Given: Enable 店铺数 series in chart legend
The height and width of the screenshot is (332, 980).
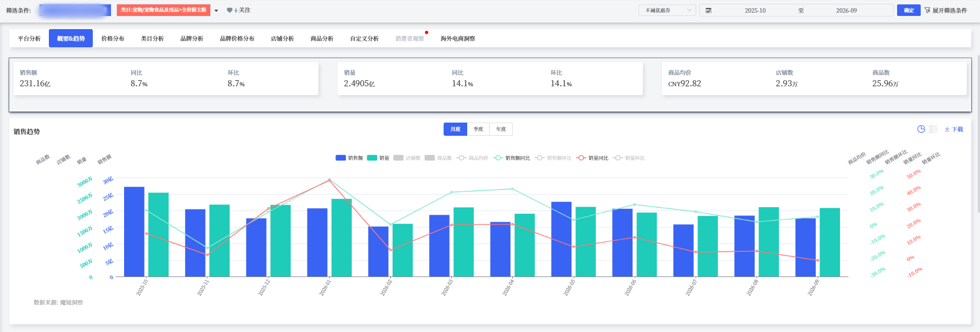Looking at the screenshot, I should click(x=407, y=158).
